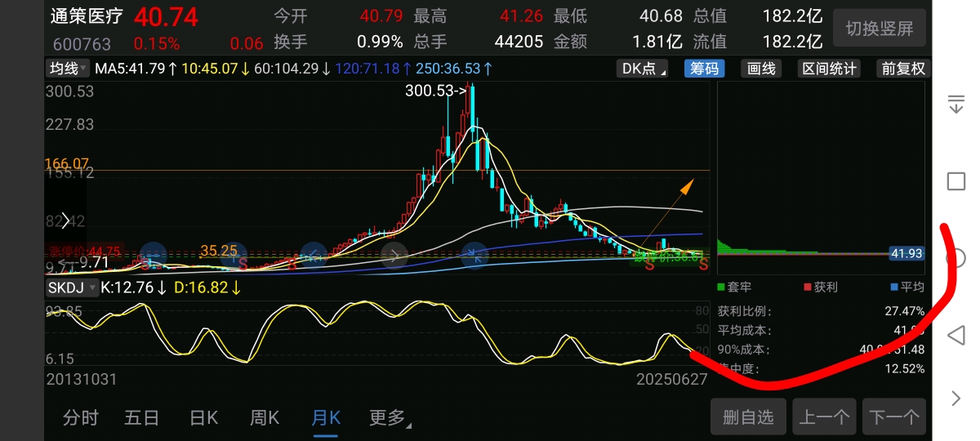Toggle 区间统计 interval statistics
Viewport: 980px width, 441px height.
click(829, 69)
